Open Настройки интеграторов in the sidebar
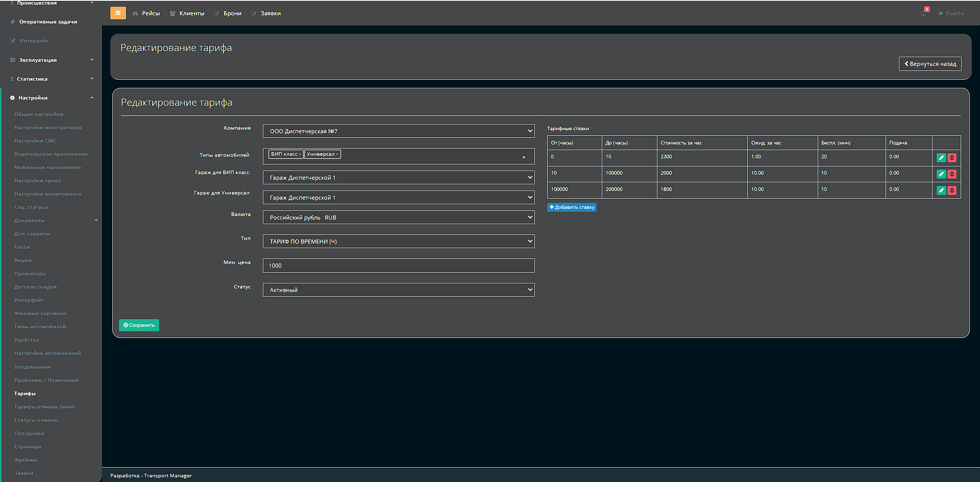The image size is (980, 482). point(48,128)
